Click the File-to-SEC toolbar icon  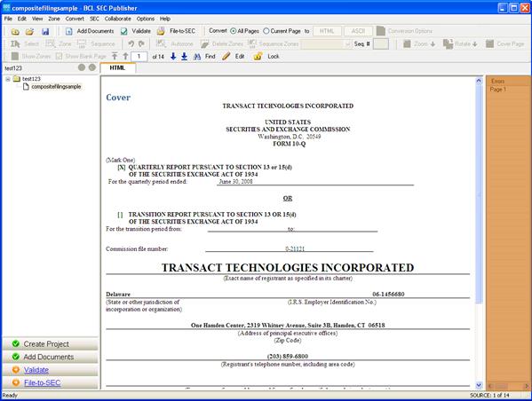[x=161, y=31]
